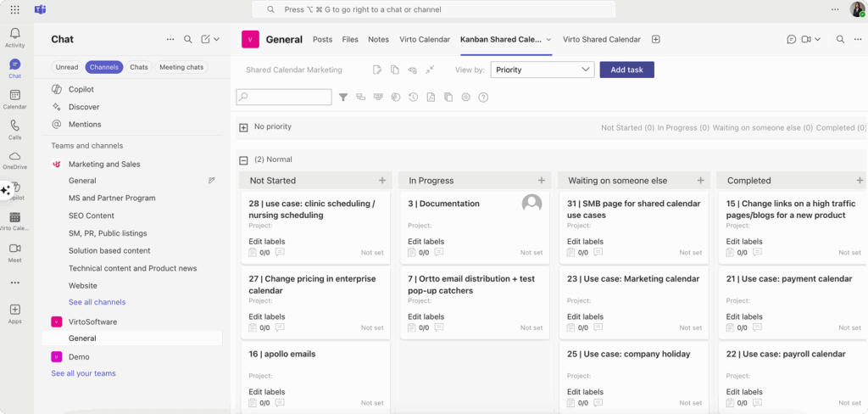Open the Activity feed in left rail
Viewport: 868px width, 414px height.
15,37
